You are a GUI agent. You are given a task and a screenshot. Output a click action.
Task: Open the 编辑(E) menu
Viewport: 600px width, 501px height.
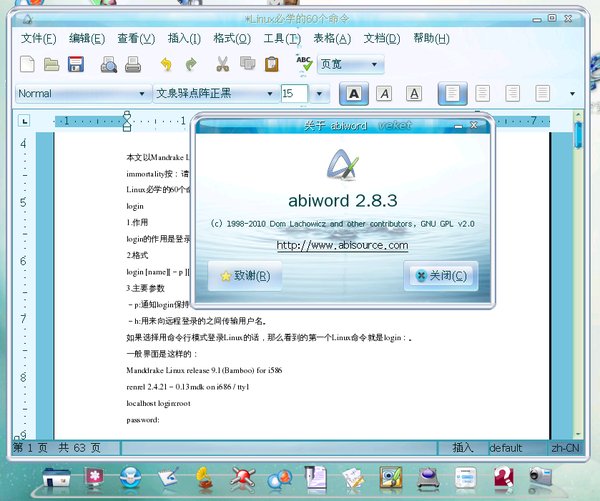87,38
